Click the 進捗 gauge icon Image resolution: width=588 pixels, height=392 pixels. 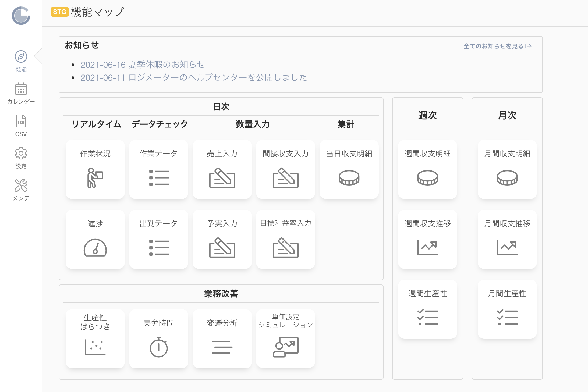[95, 248]
